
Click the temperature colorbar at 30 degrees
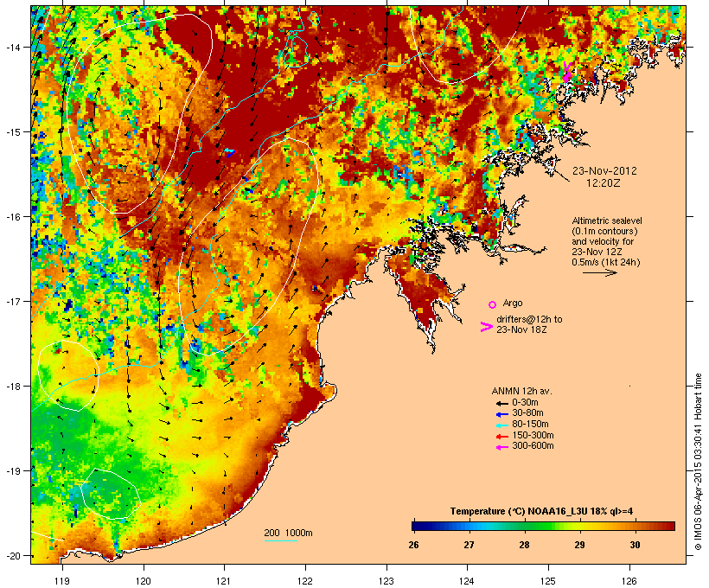coord(635,526)
